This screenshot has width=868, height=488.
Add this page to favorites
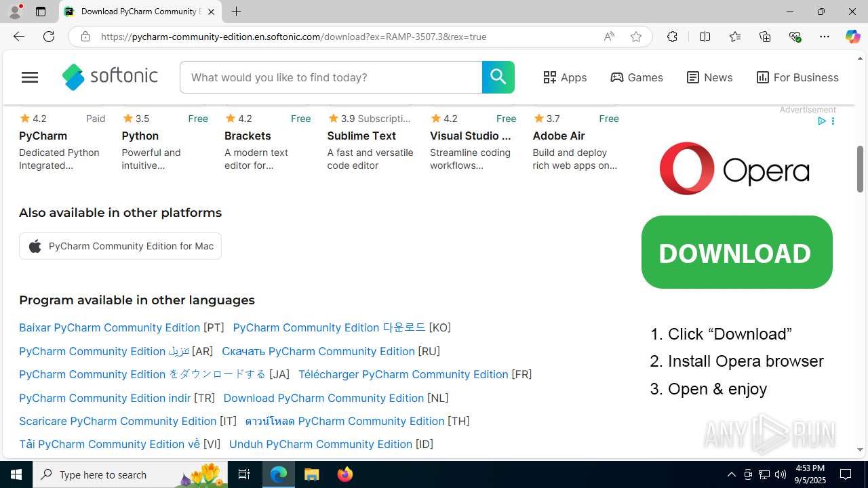click(636, 37)
